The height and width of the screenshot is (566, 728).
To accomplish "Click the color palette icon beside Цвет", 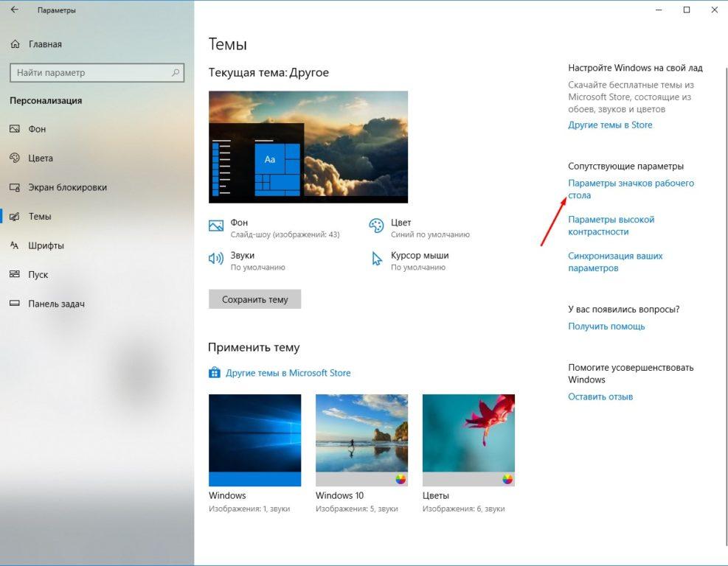I will coord(376,226).
